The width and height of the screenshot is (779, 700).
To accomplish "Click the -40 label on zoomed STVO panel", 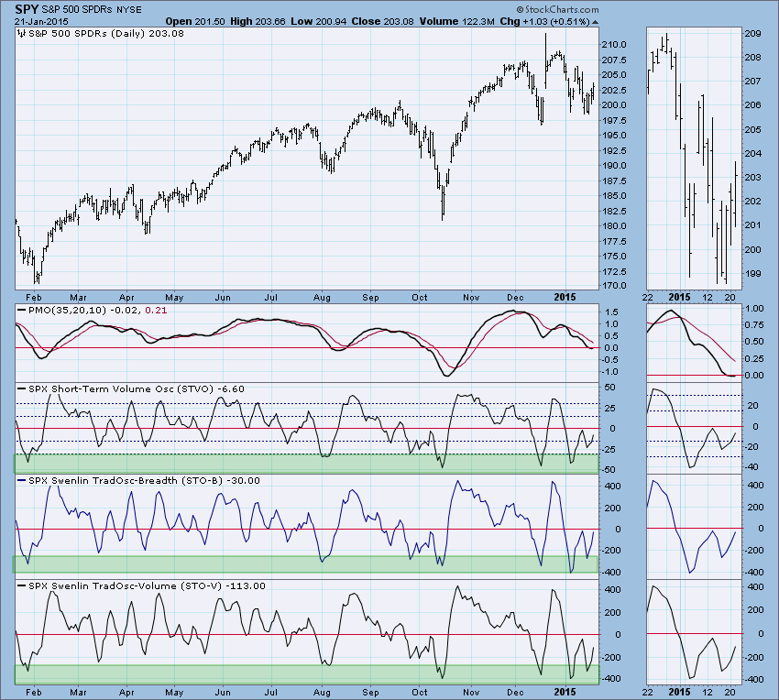I will 752,467.
